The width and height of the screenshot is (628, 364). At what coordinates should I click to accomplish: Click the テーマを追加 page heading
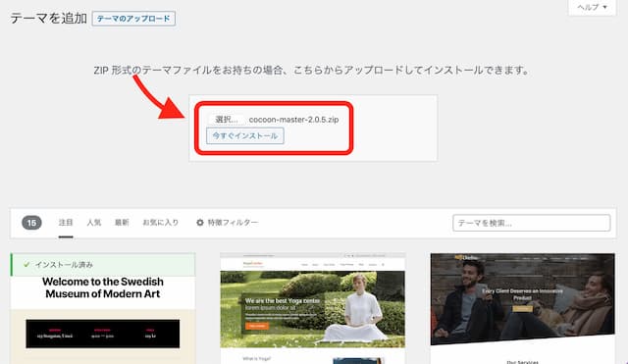point(48,19)
